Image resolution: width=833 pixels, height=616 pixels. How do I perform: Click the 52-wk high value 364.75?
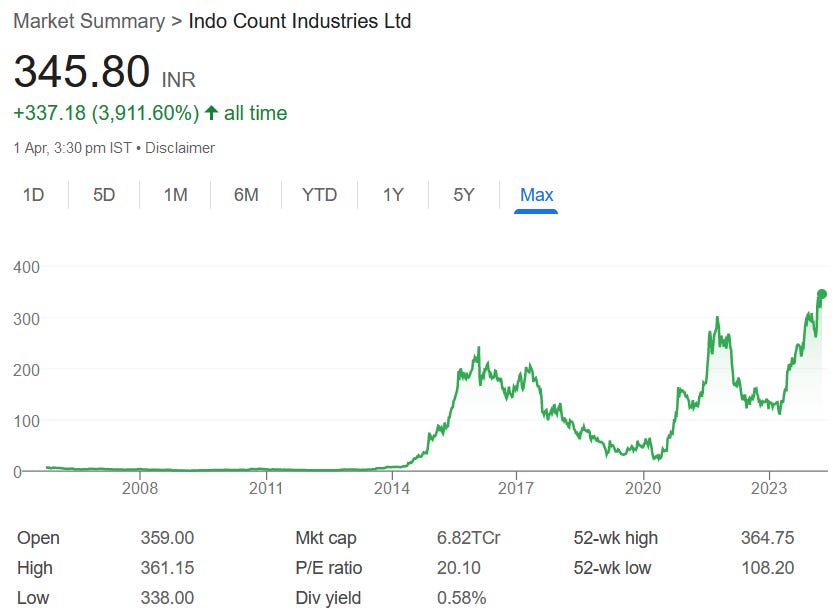coord(768,538)
